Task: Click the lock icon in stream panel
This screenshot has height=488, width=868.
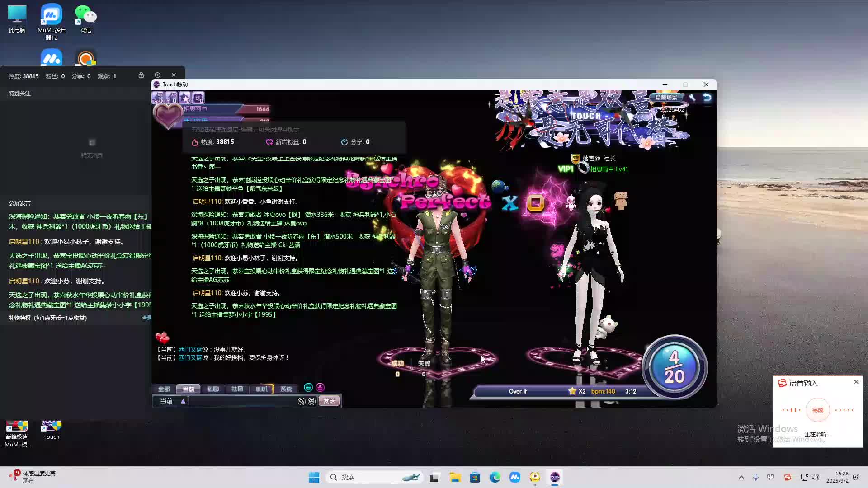Action: click(x=141, y=75)
